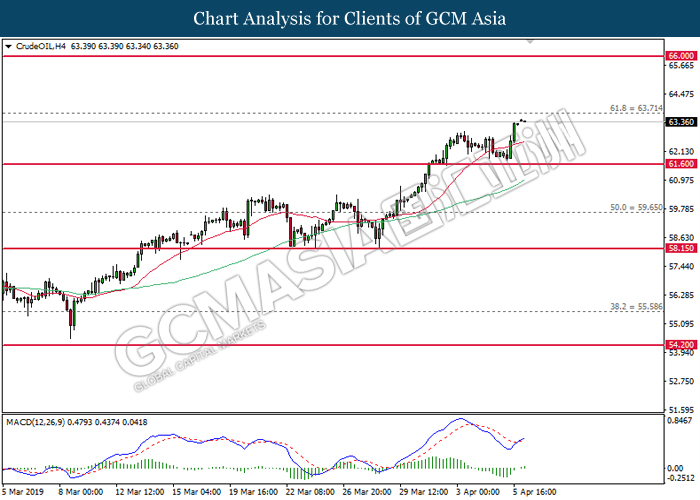Click the 59.785 price axis value

(681, 209)
